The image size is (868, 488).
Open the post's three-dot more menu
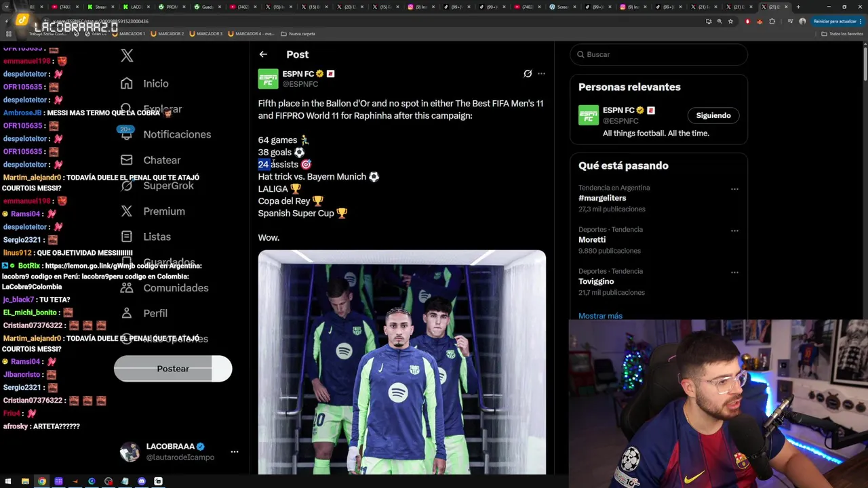[541, 73]
